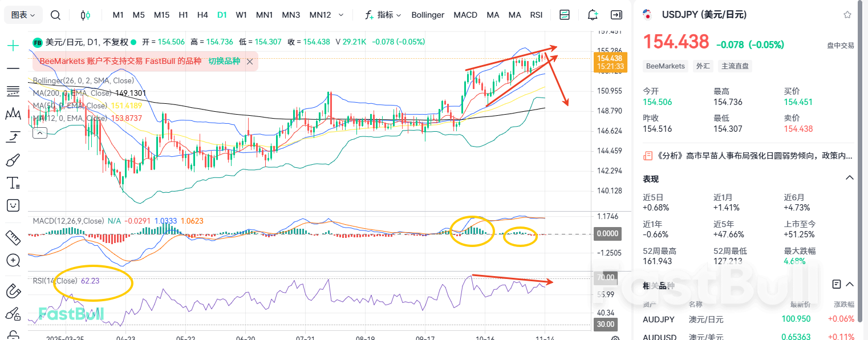Create a price alert with the bell icon
This screenshot has height=340, width=868.
click(592, 15)
